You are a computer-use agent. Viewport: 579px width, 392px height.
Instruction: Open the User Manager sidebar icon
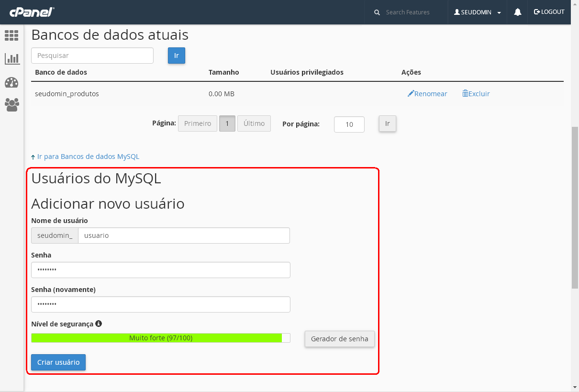(x=11, y=105)
